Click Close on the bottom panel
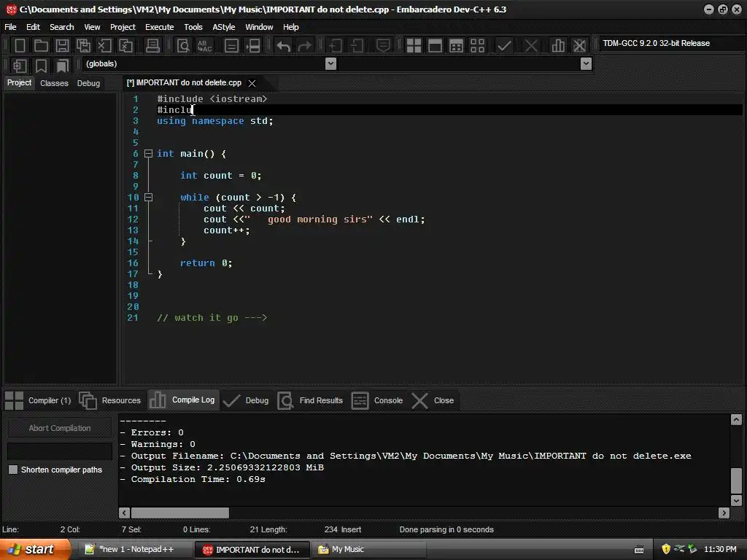747x560 pixels. (433, 400)
